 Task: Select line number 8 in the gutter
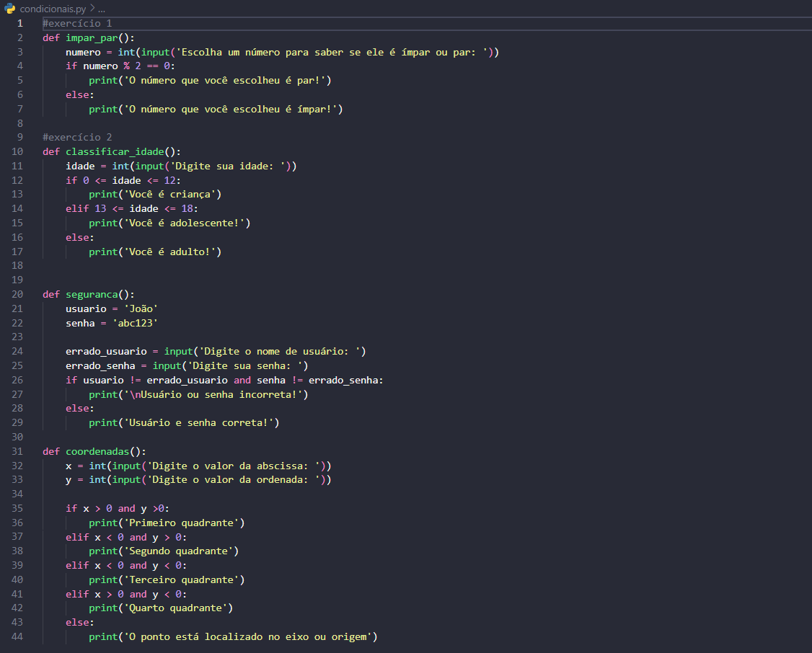point(20,123)
